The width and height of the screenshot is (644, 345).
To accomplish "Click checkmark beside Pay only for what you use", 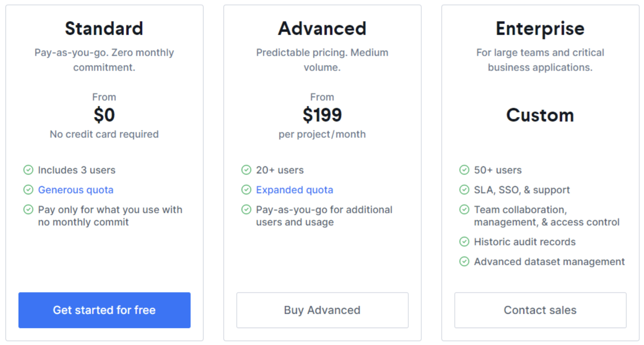I will (x=28, y=210).
